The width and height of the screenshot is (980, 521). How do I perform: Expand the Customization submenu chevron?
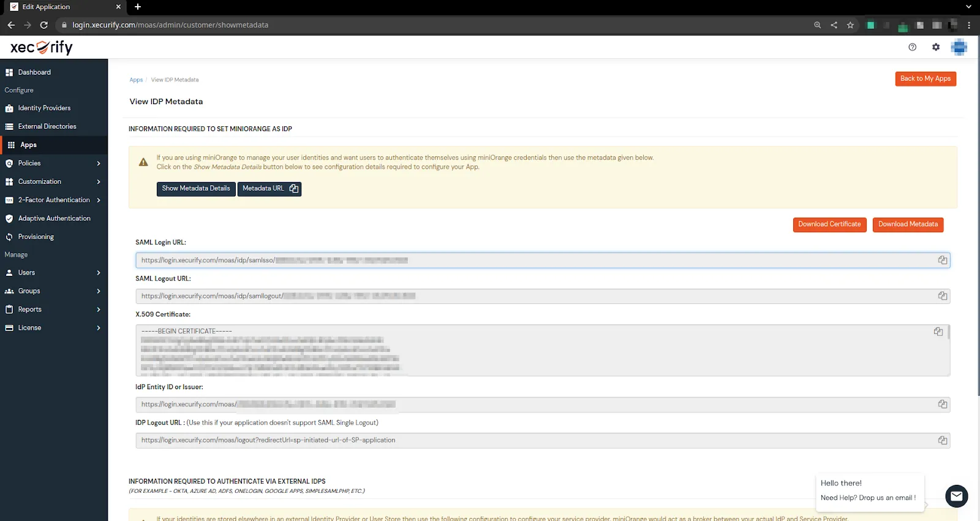[x=99, y=181]
